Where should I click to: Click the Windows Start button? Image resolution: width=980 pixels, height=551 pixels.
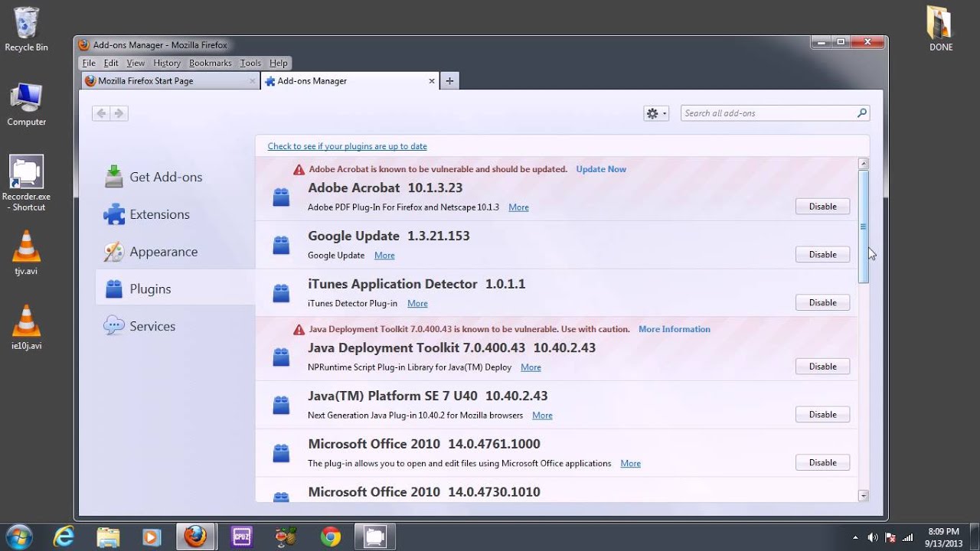pos(18,536)
